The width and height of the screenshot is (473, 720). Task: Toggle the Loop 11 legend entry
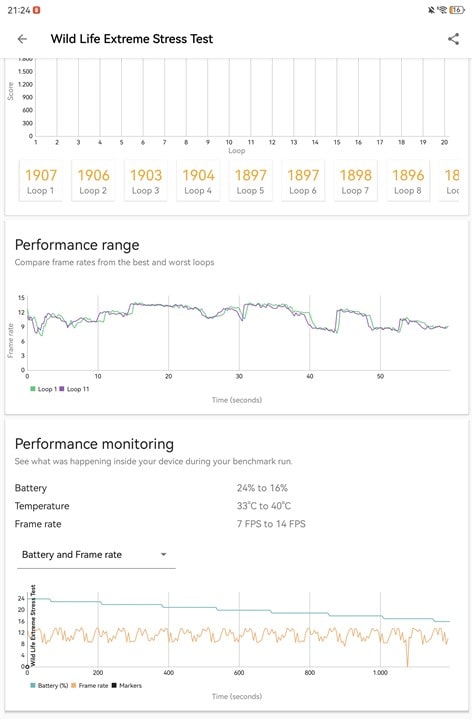tap(74, 389)
